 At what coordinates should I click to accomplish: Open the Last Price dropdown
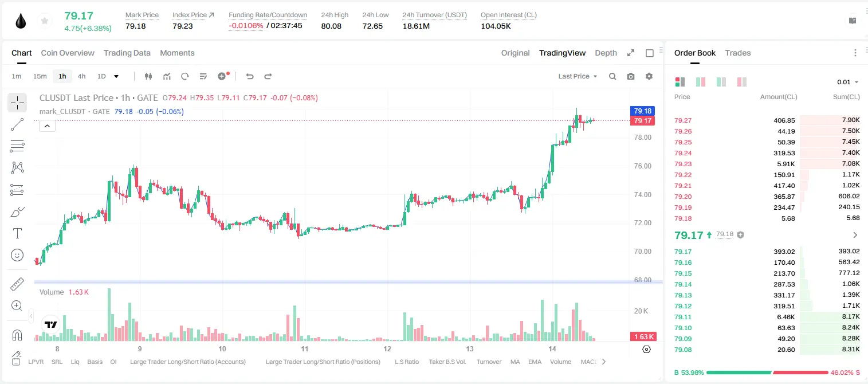pos(578,76)
